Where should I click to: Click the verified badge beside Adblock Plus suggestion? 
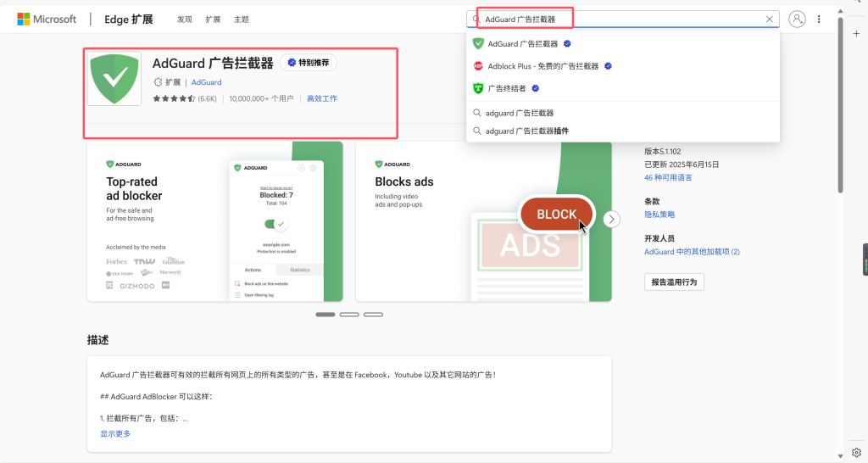pos(608,66)
